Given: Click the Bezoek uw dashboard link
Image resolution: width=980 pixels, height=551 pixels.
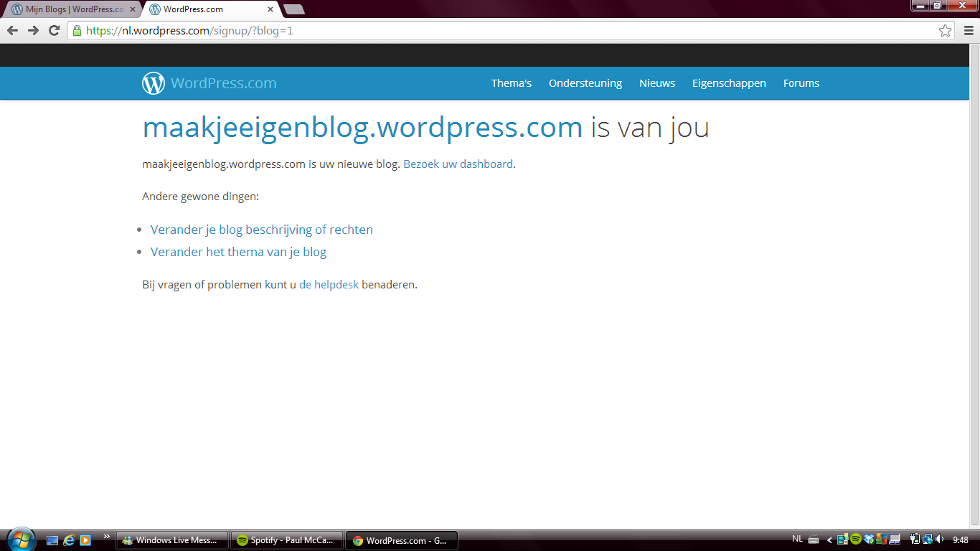Looking at the screenshot, I should click(458, 164).
